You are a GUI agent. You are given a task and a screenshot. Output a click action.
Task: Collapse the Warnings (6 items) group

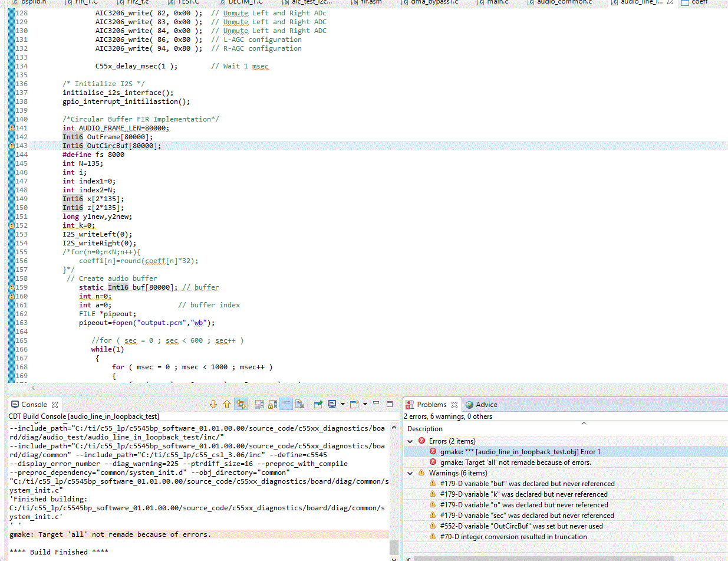(x=410, y=473)
